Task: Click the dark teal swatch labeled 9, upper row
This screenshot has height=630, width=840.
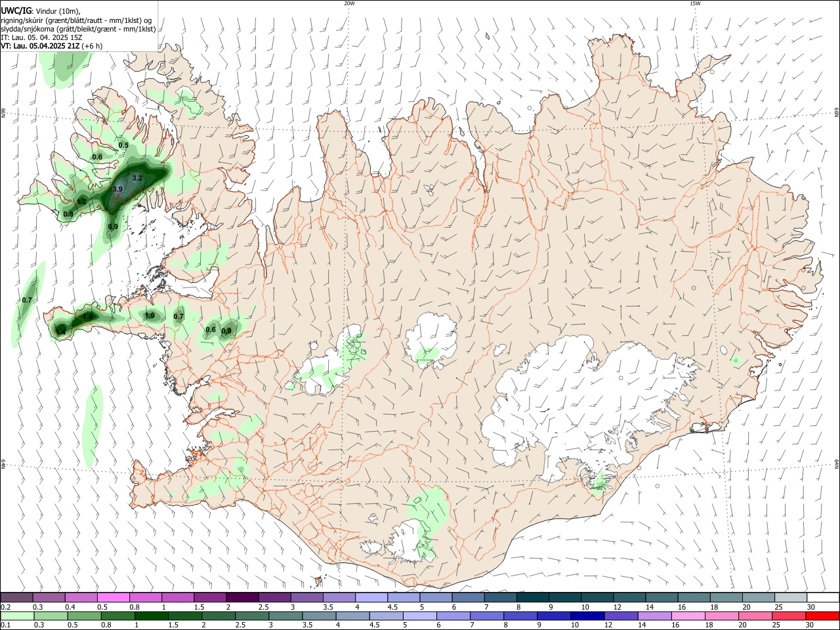Action: pyautogui.click(x=564, y=597)
